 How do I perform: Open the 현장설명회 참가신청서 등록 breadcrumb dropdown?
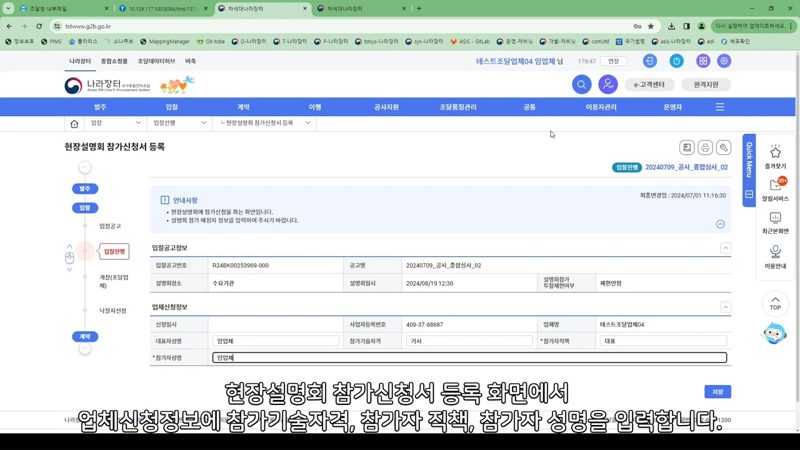click(265, 123)
